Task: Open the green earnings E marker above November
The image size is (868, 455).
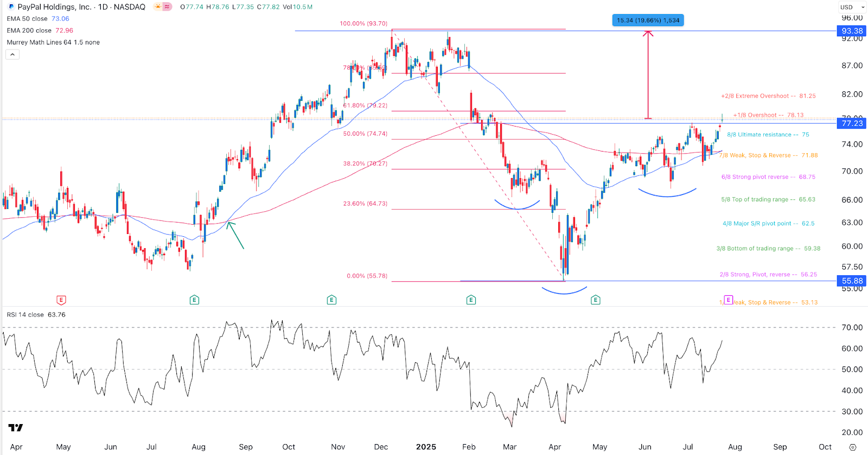Action: [x=331, y=300]
